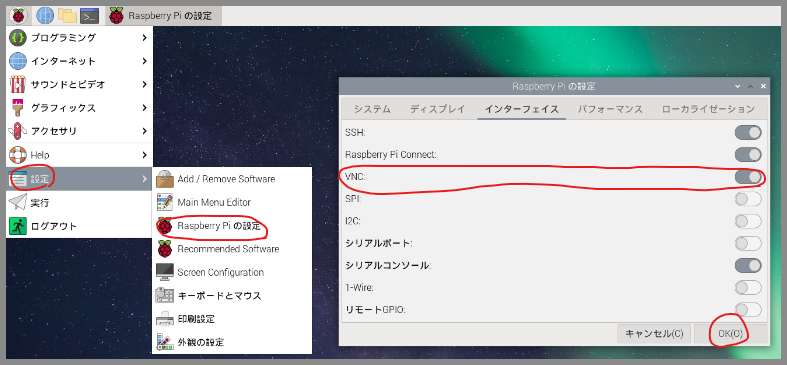The image size is (787, 365).
Task: Open the 実行 menu entry
Action: 79,202
